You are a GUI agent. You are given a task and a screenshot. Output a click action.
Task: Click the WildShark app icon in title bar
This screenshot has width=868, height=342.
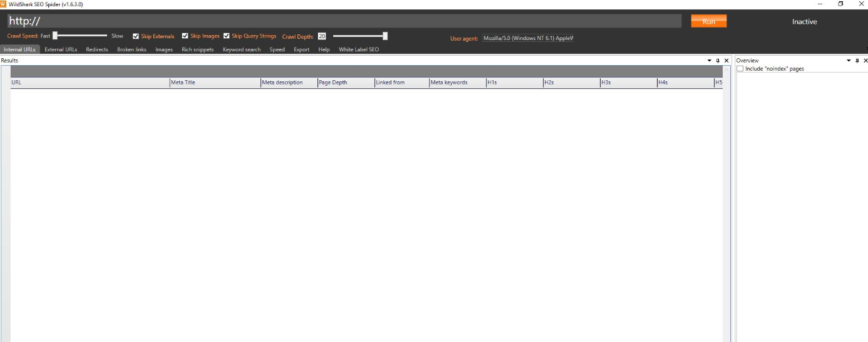pyautogui.click(x=3, y=4)
